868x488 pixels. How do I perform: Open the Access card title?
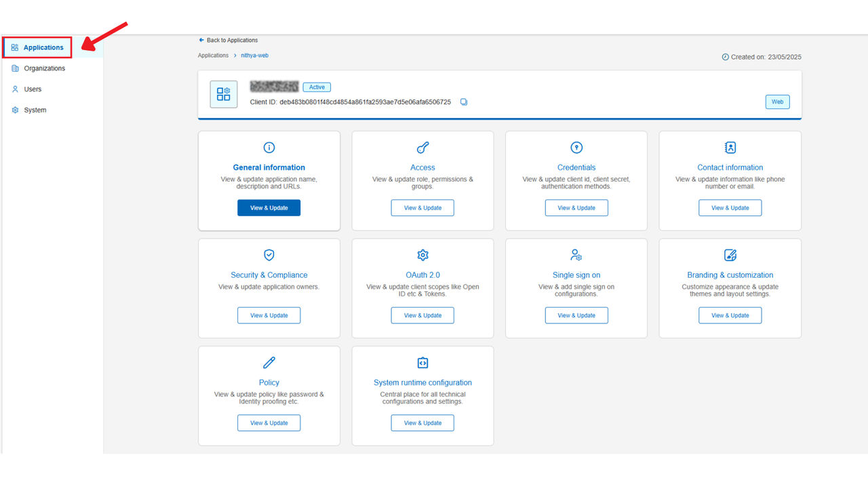coord(422,167)
